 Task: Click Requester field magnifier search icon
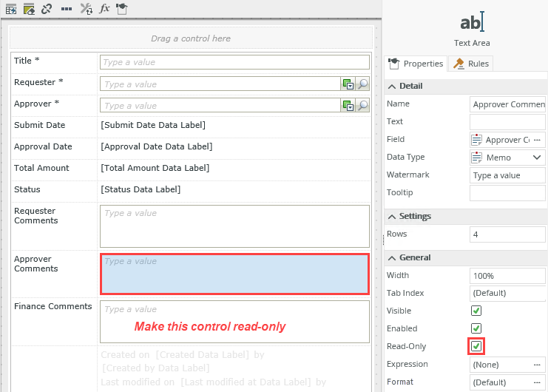click(x=363, y=84)
